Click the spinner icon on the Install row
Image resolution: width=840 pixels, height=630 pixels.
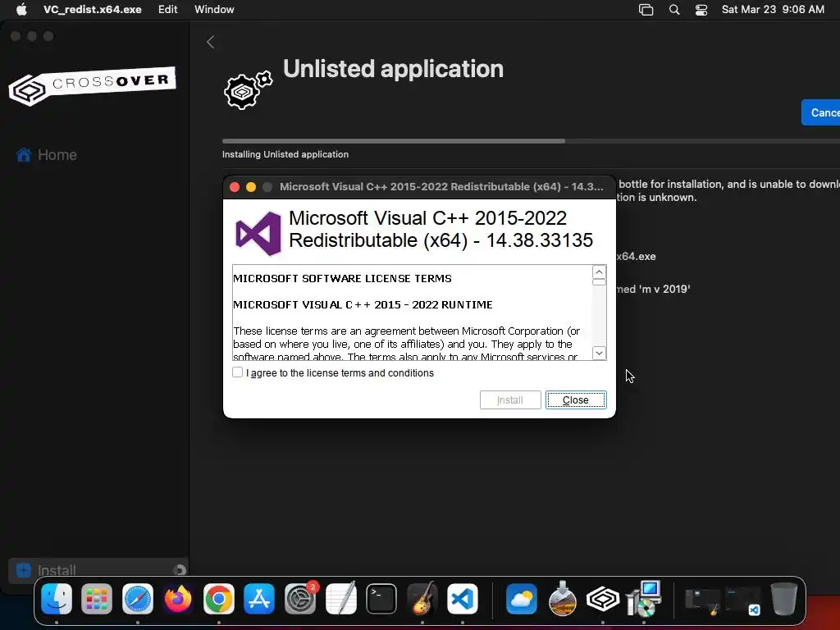pyautogui.click(x=180, y=570)
